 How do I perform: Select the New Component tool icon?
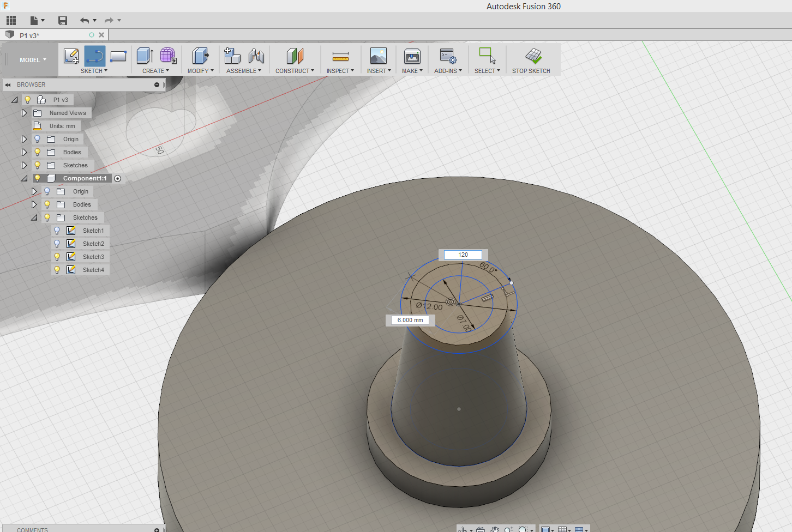(x=232, y=56)
